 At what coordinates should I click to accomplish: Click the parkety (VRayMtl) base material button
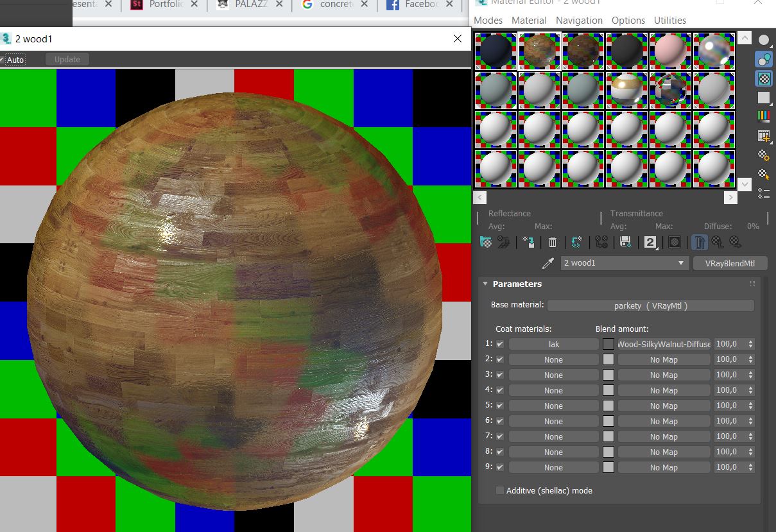coord(650,306)
